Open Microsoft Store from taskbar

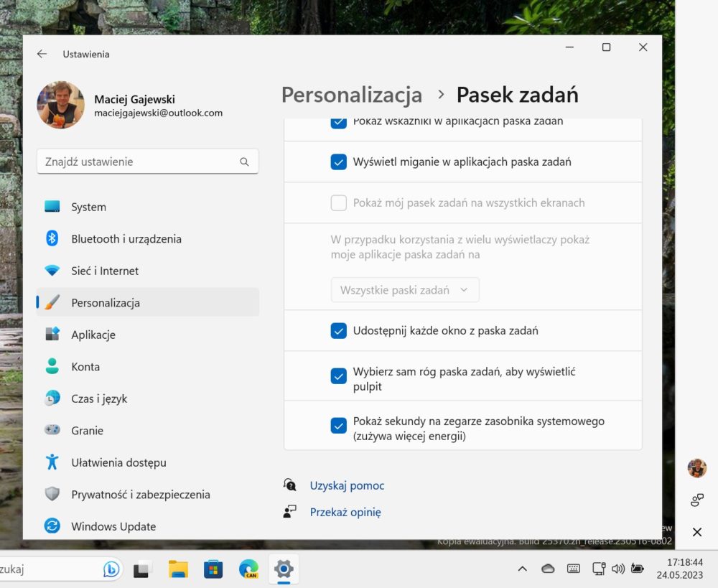(x=213, y=569)
